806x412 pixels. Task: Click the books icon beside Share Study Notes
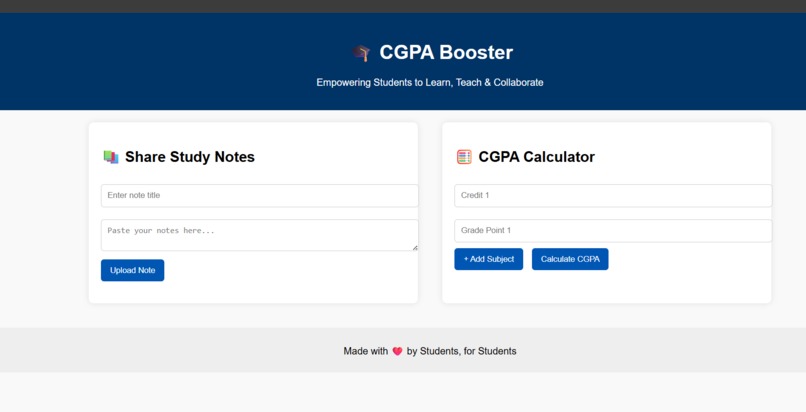pos(111,157)
